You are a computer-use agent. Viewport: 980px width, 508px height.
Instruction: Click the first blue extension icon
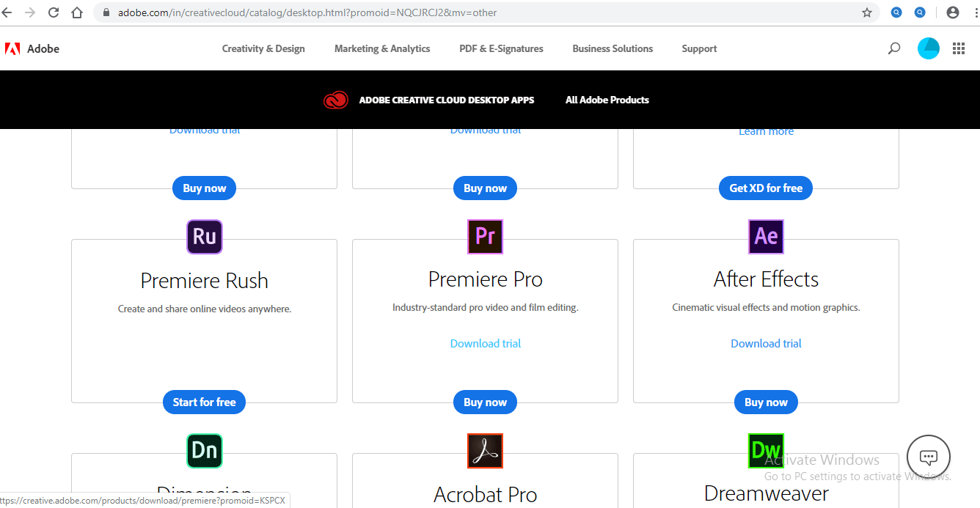coord(896,12)
